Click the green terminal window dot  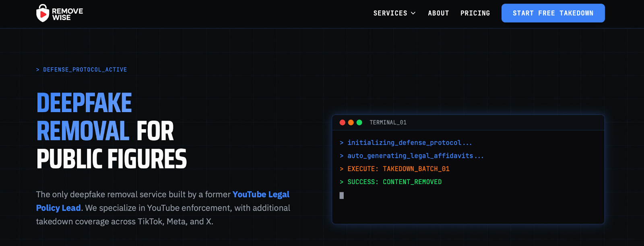click(359, 123)
